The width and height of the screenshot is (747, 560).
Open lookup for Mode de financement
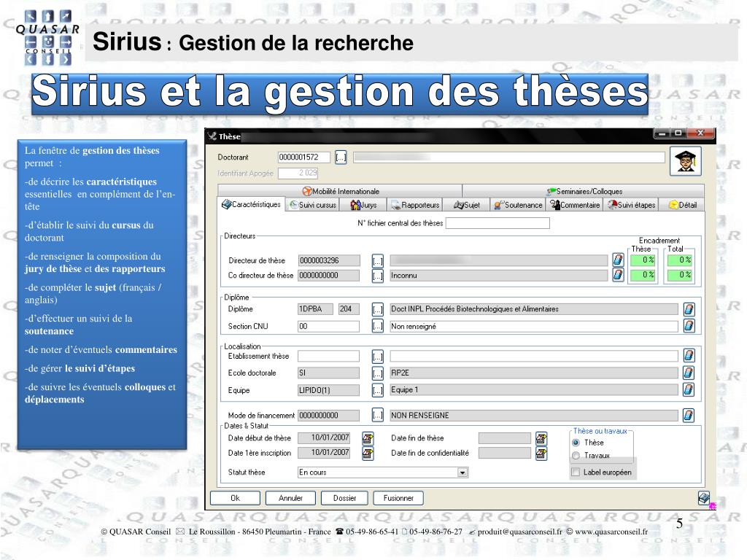click(378, 415)
